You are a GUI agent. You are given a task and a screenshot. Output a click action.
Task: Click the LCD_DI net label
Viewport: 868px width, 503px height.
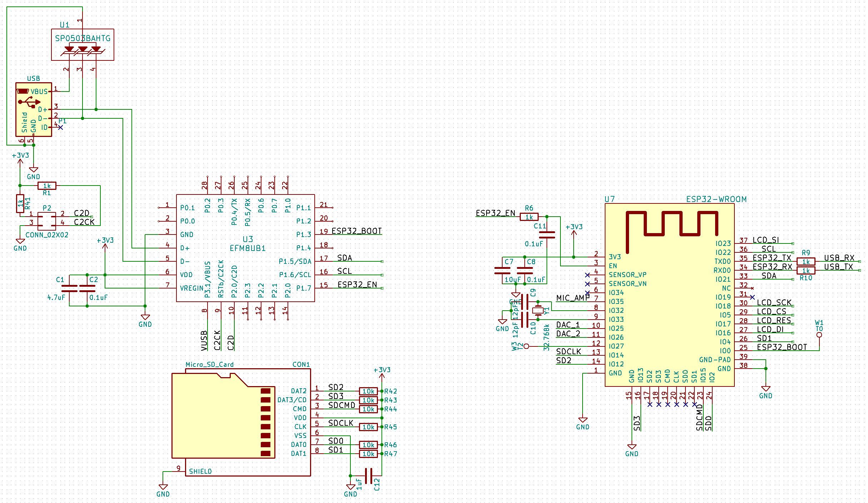coord(770,329)
